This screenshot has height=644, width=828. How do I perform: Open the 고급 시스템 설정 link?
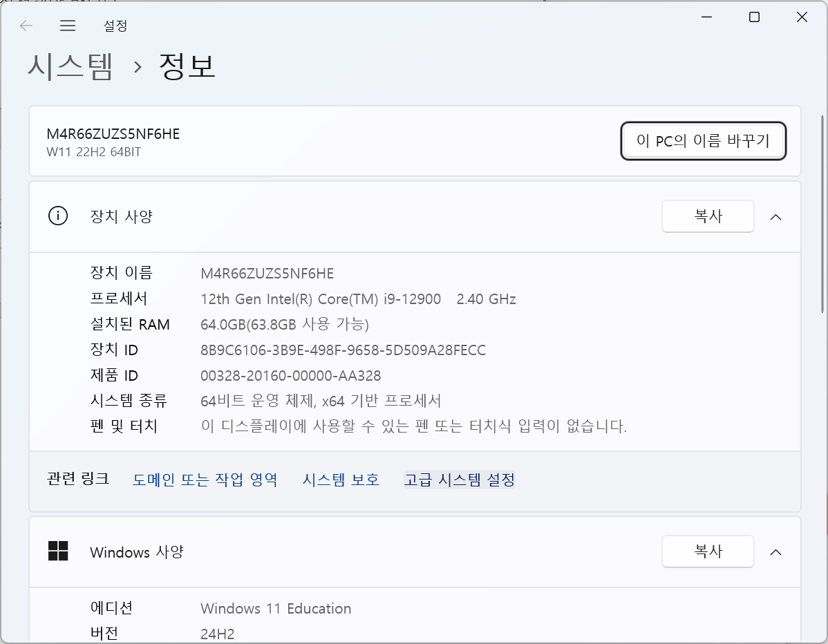(460, 480)
